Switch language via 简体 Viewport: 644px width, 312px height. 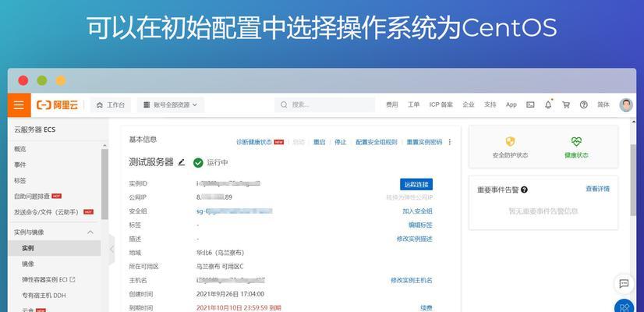pos(603,105)
